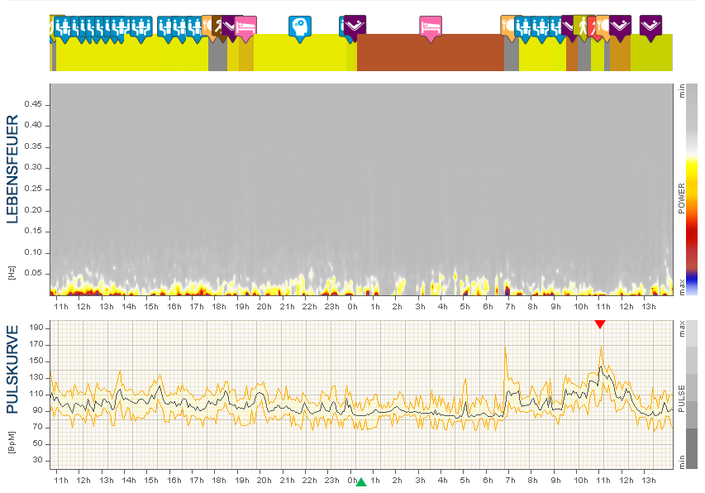Select the pink bed icon above the brown block
This screenshot has height=493, width=705.
(x=431, y=26)
